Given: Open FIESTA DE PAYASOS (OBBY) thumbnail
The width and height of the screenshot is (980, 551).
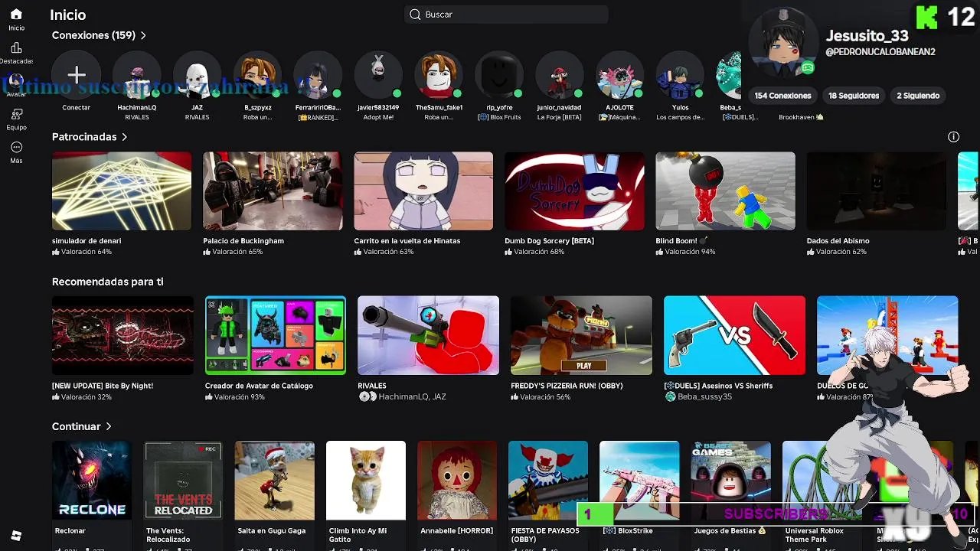Looking at the screenshot, I should pos(548,481).
